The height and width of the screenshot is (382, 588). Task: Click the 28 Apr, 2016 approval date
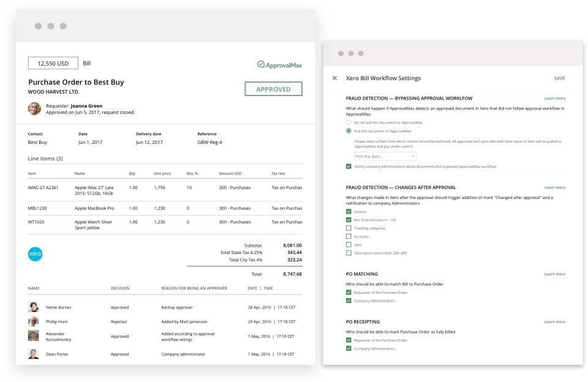tap(259, 307)
